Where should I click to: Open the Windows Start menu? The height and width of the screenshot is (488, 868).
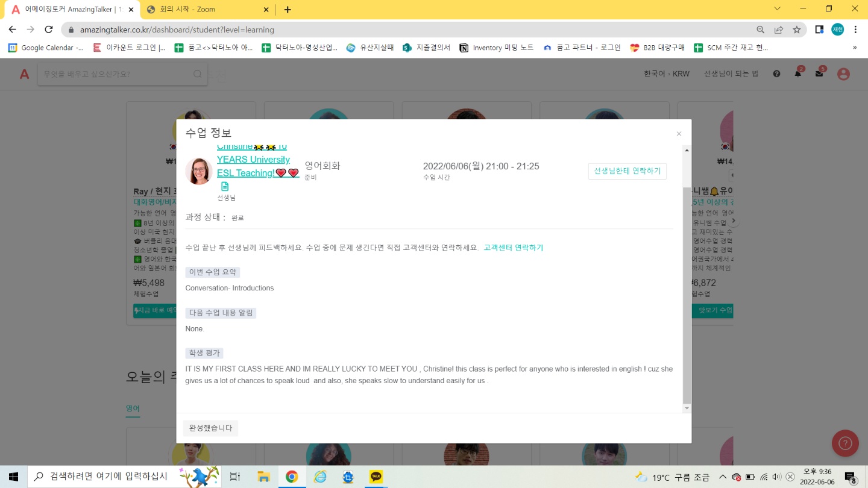click(x=13, y=477)
